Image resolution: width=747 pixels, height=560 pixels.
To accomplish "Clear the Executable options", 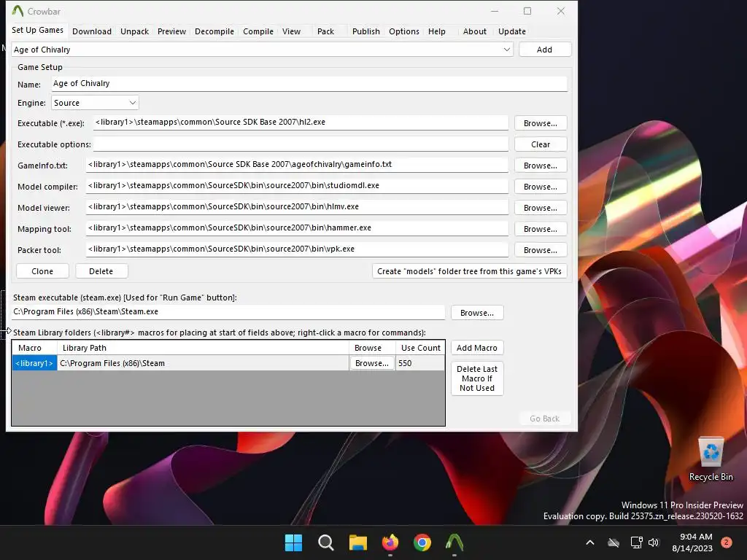I will click(x=541, y=144).
